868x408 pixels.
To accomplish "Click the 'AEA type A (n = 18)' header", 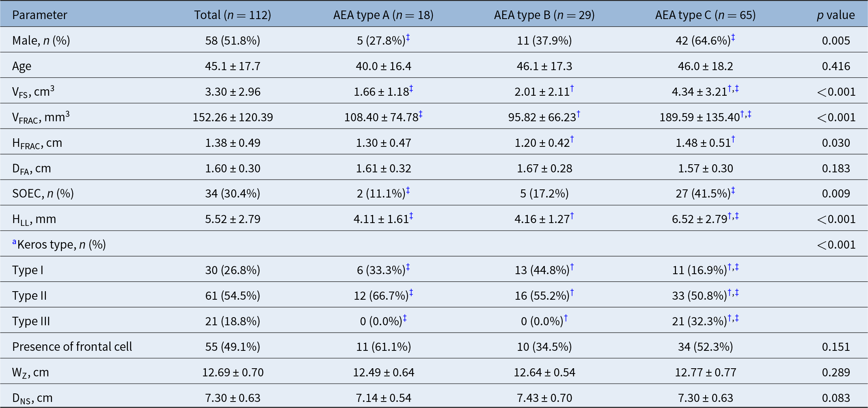I will 383,15.
